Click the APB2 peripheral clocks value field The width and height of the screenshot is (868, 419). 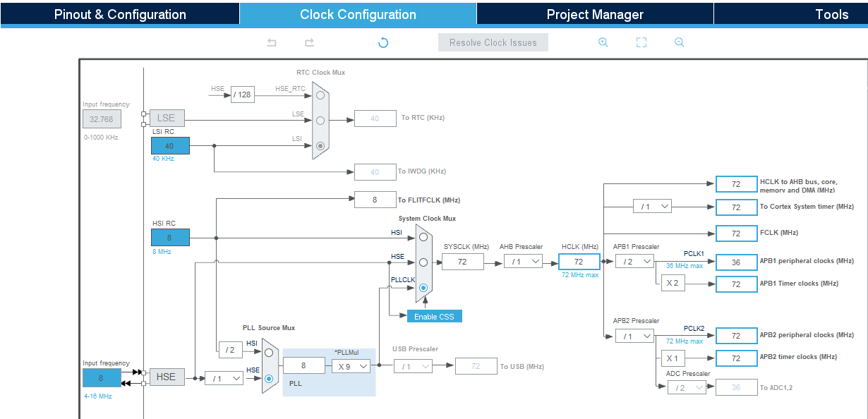click(736, 336)
